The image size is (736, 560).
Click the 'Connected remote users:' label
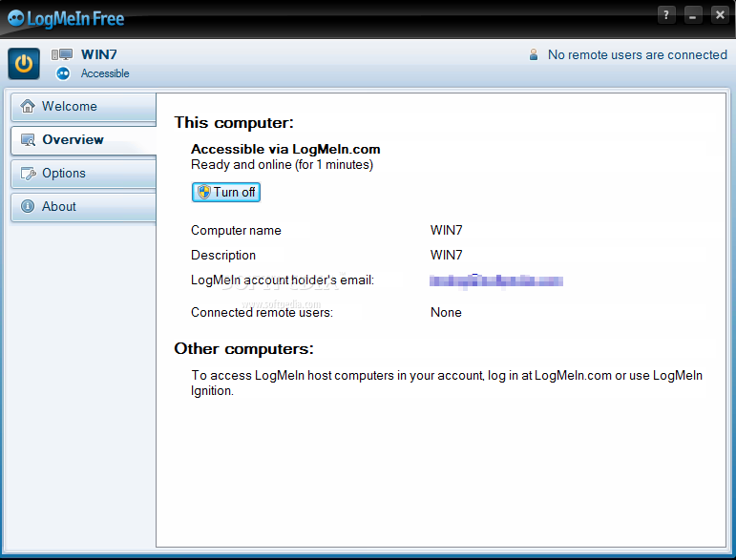[262, 312]
